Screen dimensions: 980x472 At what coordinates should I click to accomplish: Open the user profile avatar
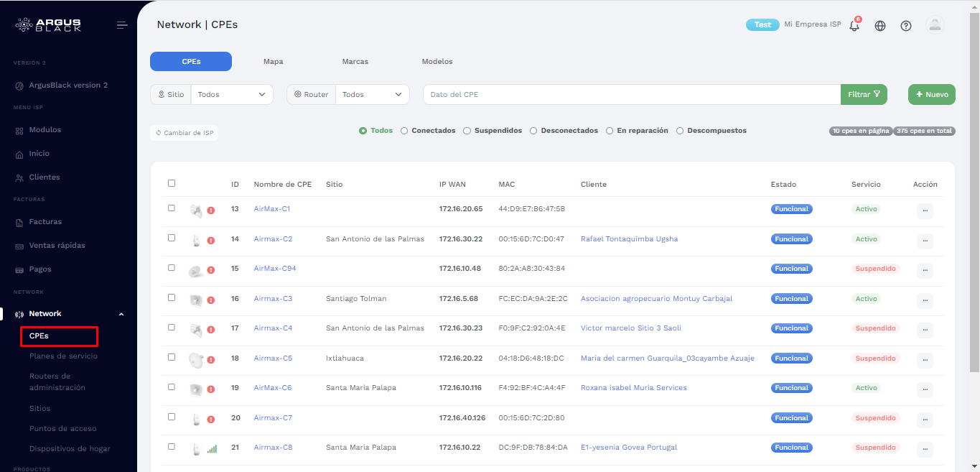click(935, 25)
